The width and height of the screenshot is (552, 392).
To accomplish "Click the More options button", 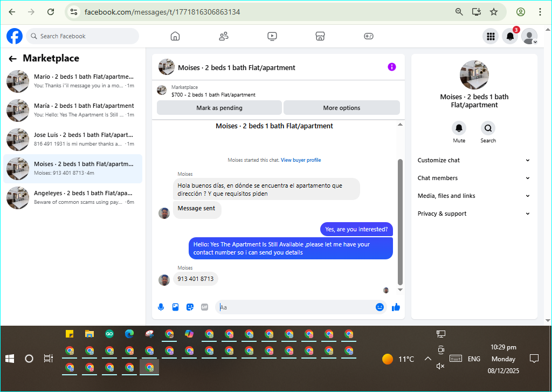I will pyautogui.click(x=341, y=108).
